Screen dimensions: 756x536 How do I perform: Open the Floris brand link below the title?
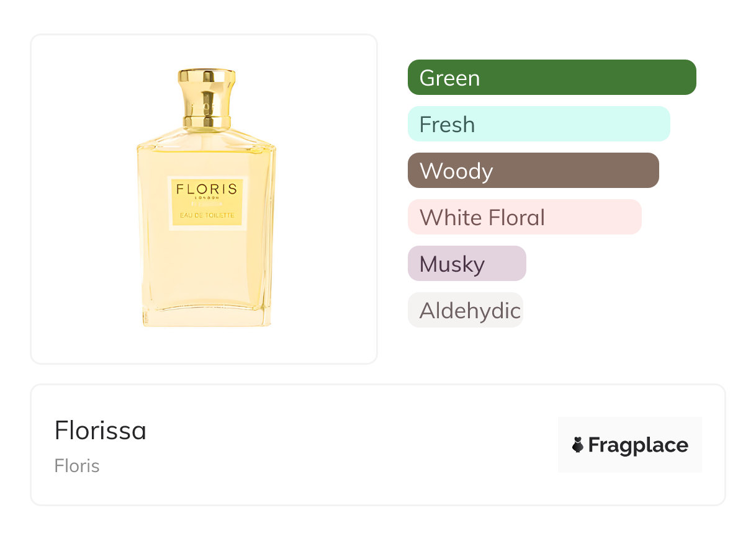click(77, 466)
